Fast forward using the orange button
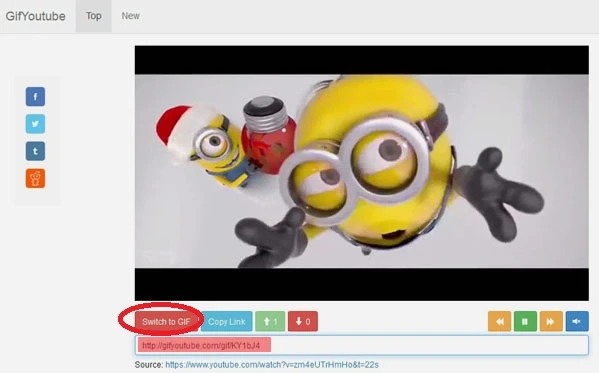 [x=551, y=321]
